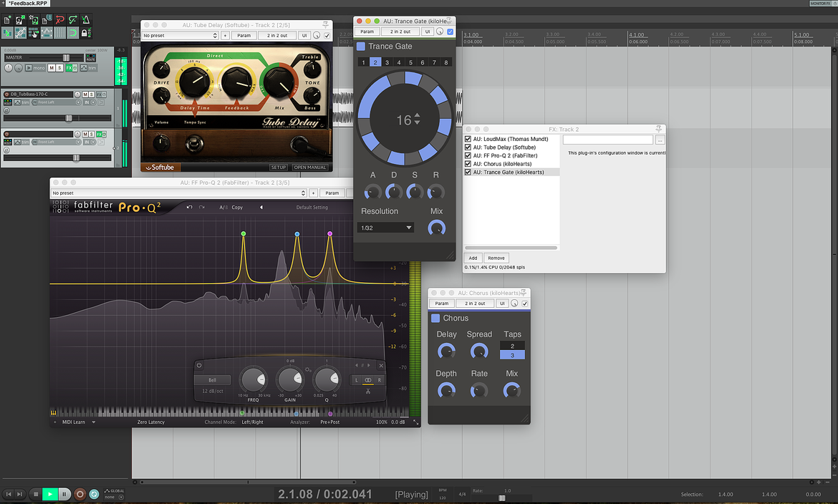This screenshot has width=838, height=504.
Task: Toggle the snap magnet toolbar icon
Action: point(72,33)
